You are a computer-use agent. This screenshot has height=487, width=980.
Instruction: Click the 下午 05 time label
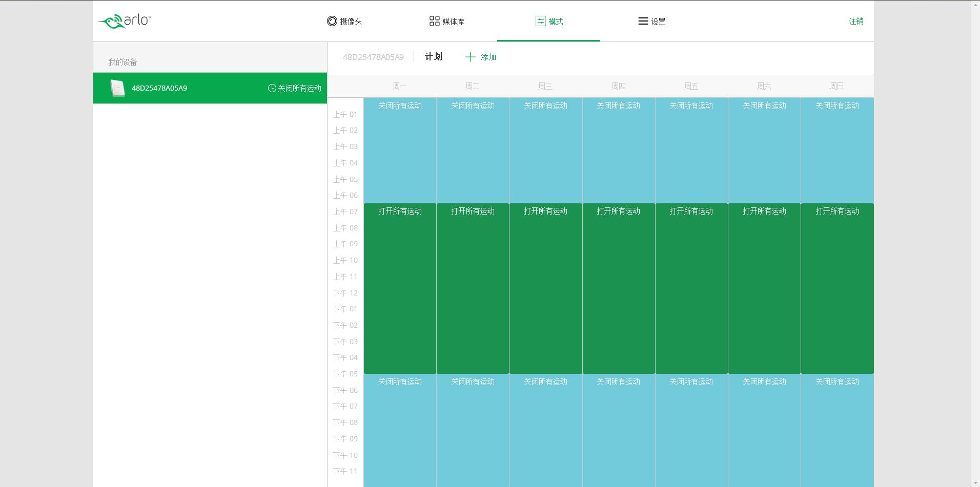[345, 374]
